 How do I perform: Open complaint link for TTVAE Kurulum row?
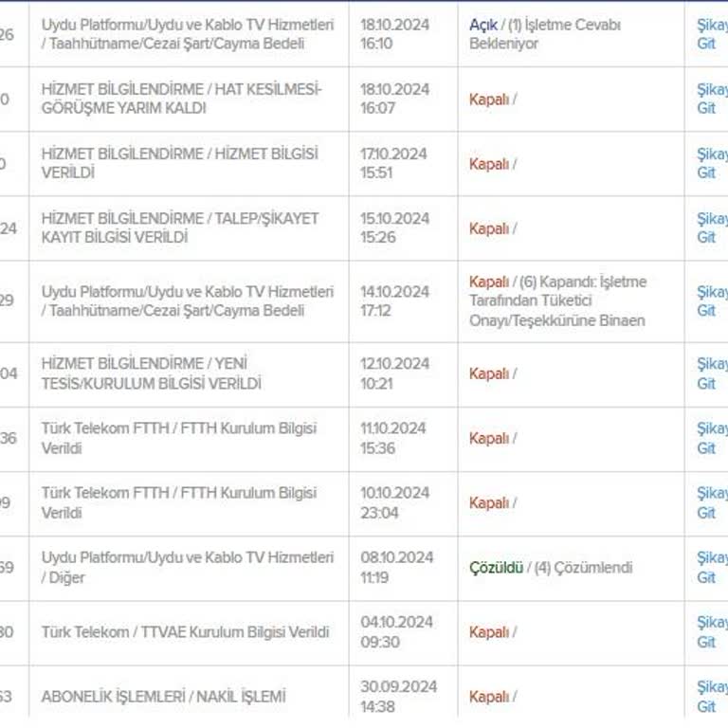(x=711, y=631)
